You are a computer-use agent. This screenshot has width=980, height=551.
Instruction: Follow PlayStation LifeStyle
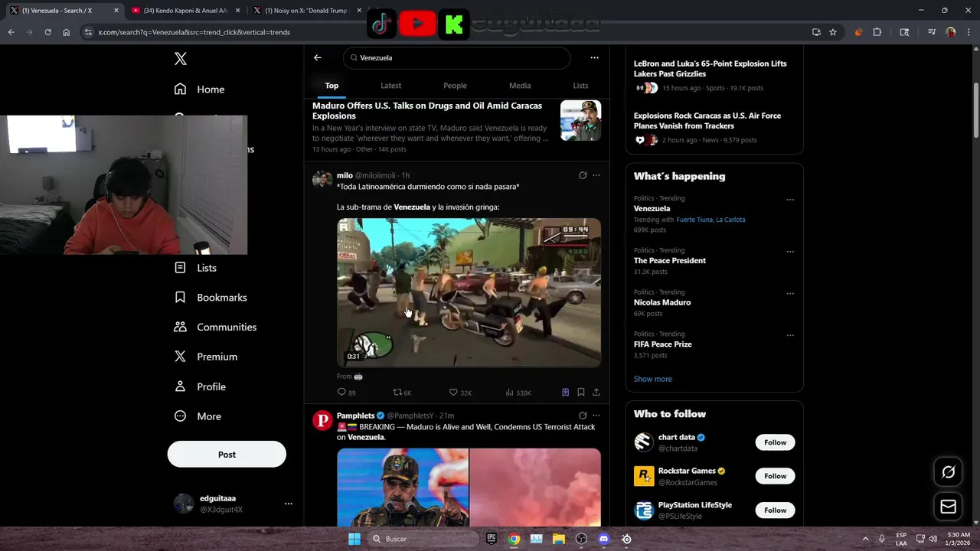(775, 510)
